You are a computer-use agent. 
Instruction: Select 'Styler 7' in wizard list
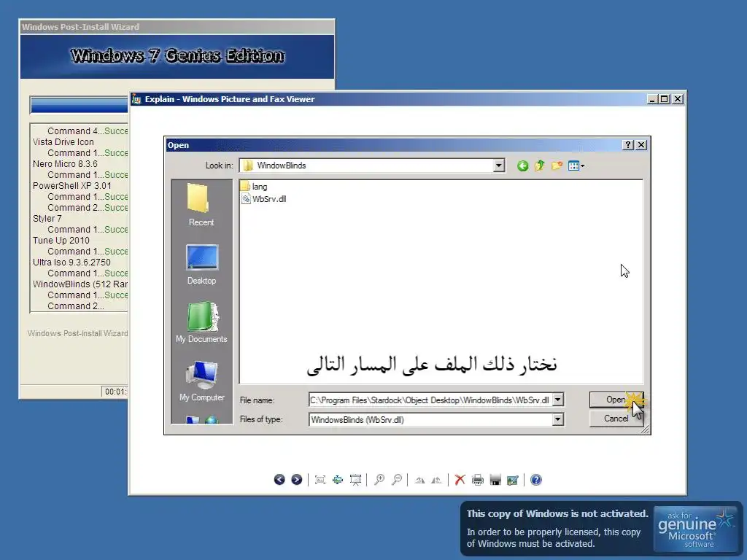tap(47, 219)
